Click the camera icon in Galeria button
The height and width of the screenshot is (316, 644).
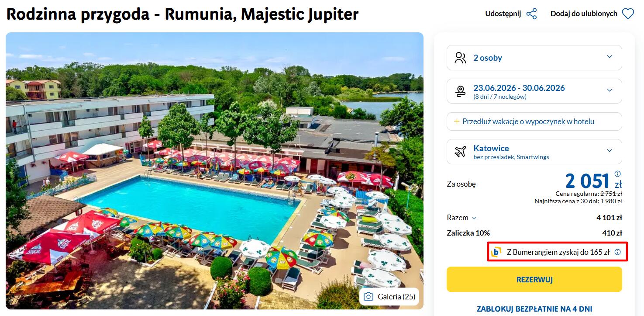368,297
